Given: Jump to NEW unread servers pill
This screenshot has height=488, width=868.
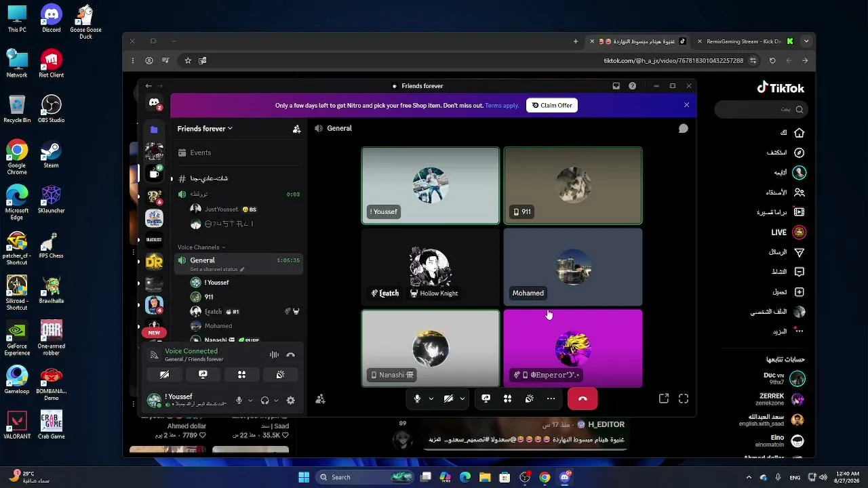Looking at the screenshot, I should click(x=154, y=333).
